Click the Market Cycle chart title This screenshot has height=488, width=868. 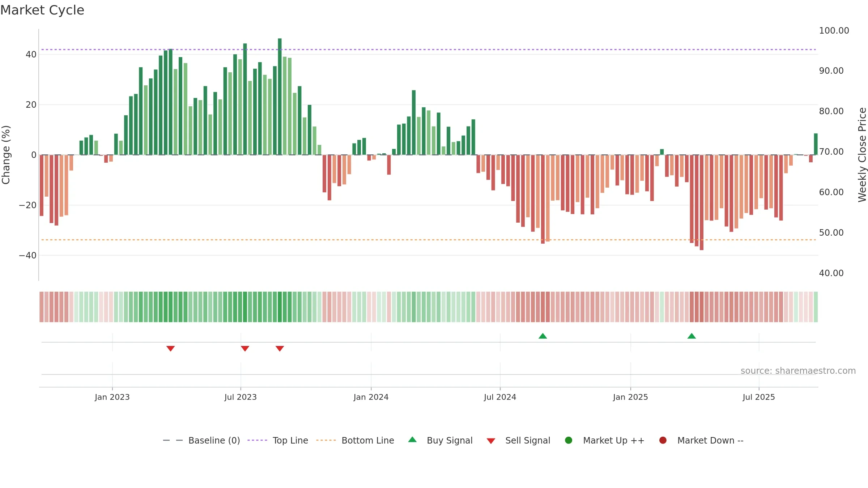pos(42,10)
